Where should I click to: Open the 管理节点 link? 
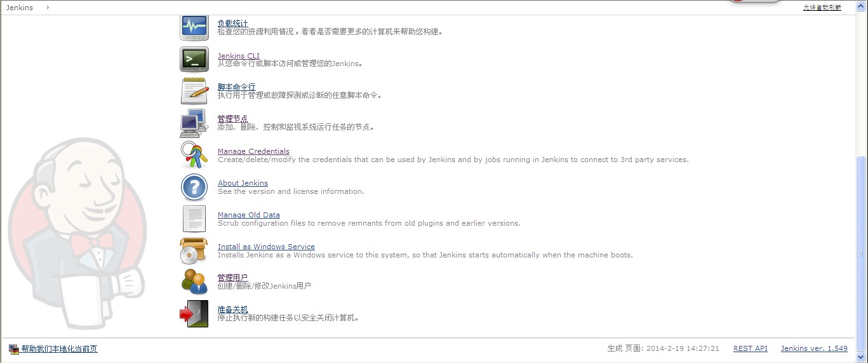(x=233, y=119)
